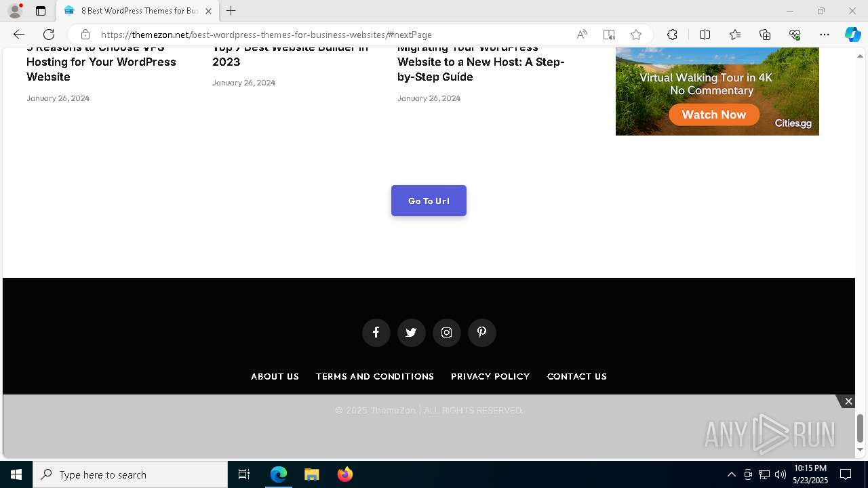Open the Collections panel
The image size is (868, 488).
(x=765, y=35)
